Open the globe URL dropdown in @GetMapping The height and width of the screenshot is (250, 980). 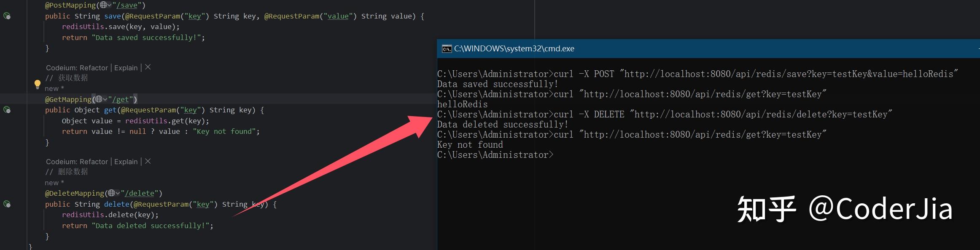pos(101,99)
